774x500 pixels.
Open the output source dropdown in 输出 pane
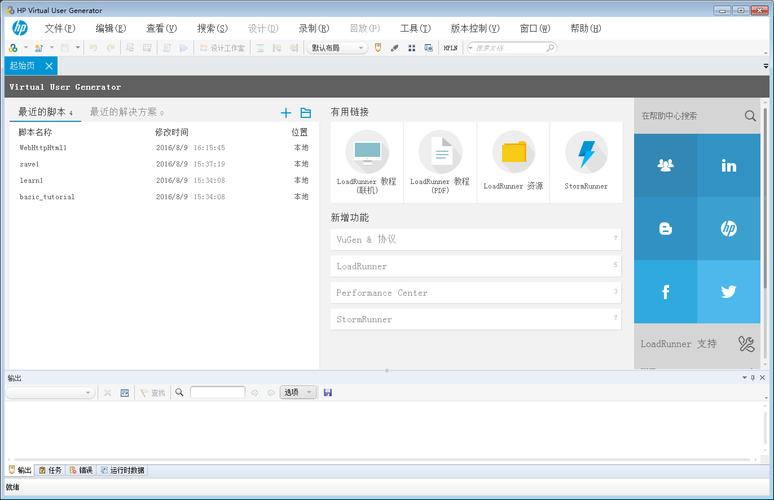[50, 392]
